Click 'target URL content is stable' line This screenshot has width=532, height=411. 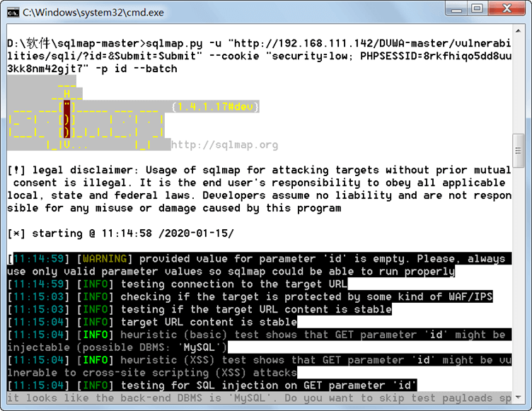[x=152, y=322]
